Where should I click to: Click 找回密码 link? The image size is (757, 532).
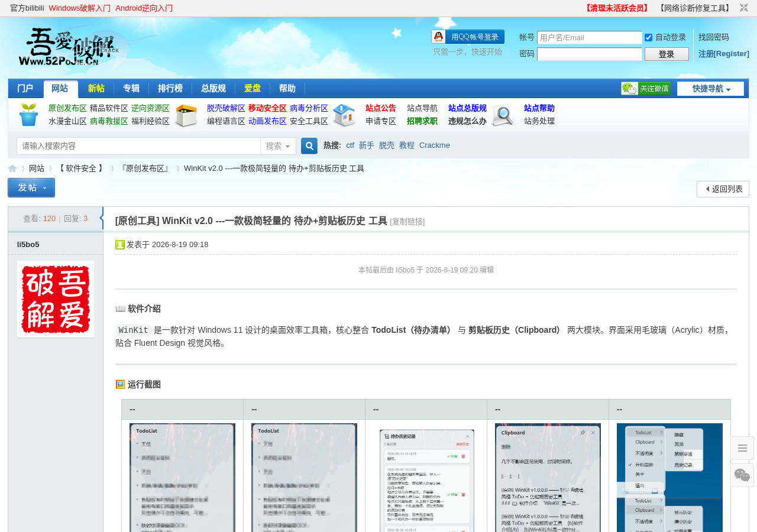point(714,37)
